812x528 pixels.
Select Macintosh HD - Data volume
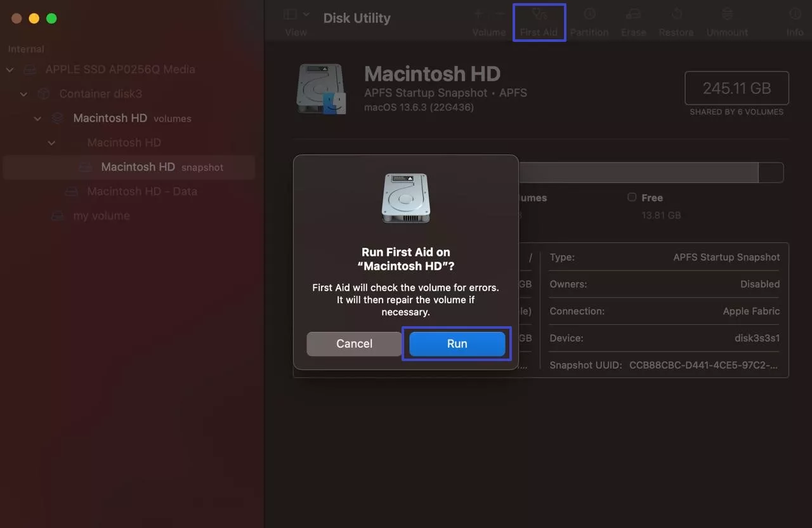[x=141, y=191]
